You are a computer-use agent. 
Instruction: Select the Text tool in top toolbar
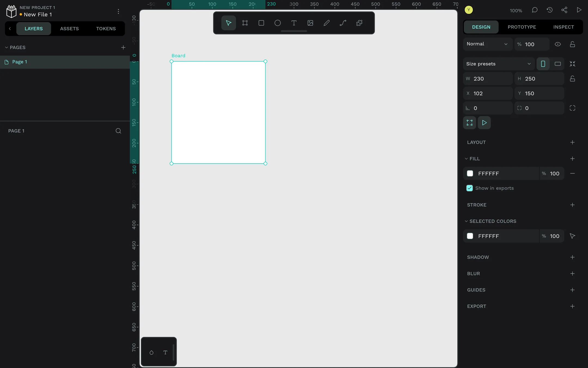click(294, 23)
